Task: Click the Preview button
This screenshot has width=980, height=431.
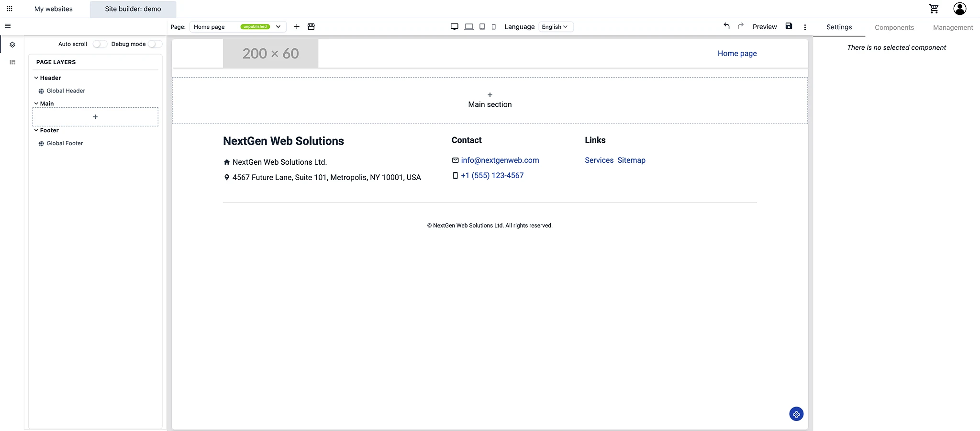Action: [764, 27]
